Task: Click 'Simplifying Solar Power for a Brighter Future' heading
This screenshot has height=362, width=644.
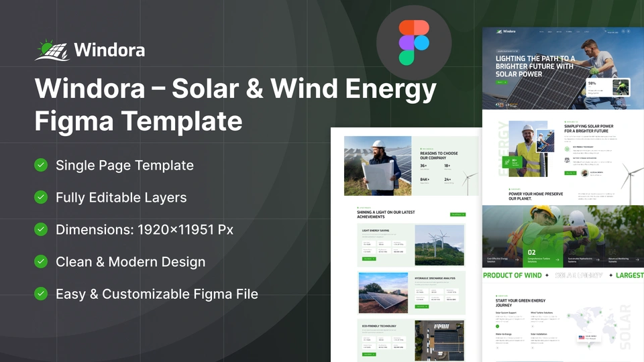Action: tap(588, 129)
